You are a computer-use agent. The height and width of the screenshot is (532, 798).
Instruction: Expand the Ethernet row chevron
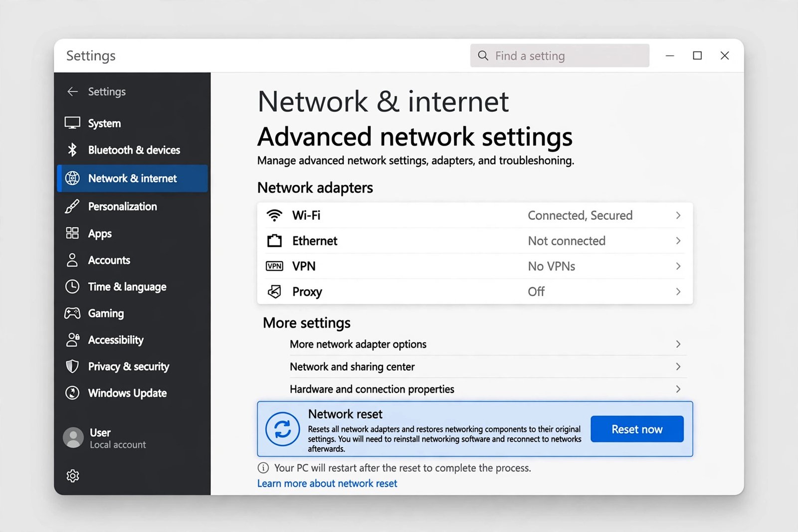pos(678,241)
